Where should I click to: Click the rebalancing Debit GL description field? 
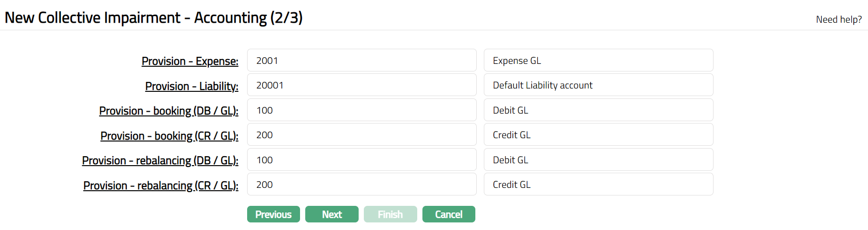pyautogui.click(x=598, y=160)
